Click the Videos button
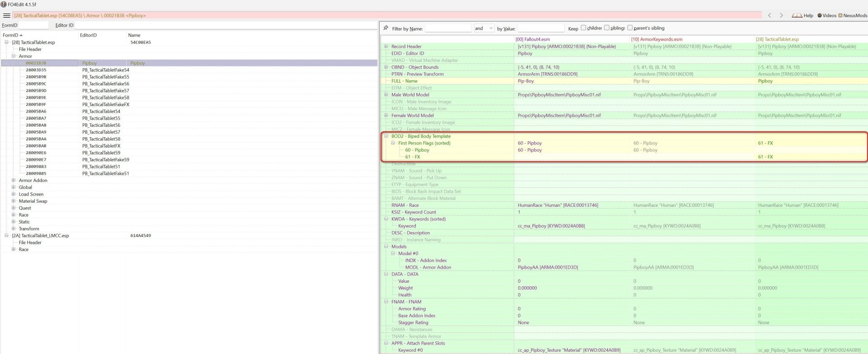Image resolution: width=868 pixels, height=354 pixels. (x=827, y=15)
